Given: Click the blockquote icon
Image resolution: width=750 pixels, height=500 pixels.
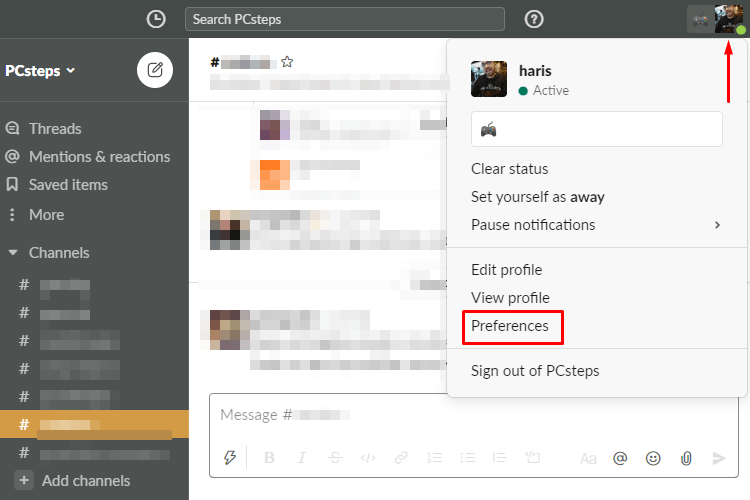Looking at the screenshot, I should pyautogui.click(x=499, y=458).
